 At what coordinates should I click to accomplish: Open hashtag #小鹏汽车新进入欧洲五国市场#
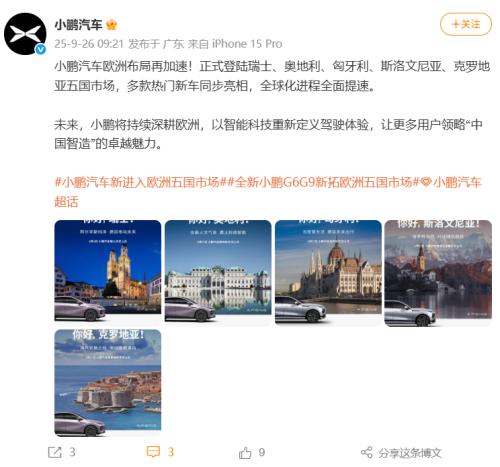click(138, 182)
